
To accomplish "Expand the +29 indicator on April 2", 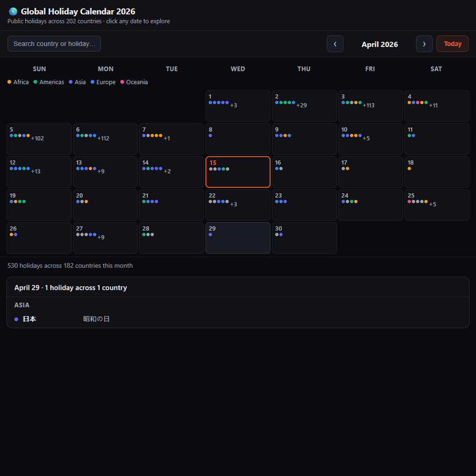I will [x=301, y=106].
